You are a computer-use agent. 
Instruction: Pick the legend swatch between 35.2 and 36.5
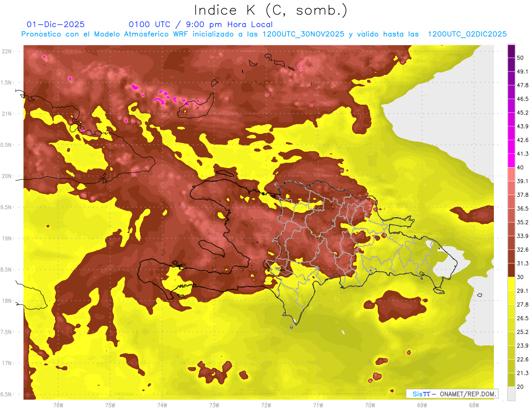[x=511, y=215]
